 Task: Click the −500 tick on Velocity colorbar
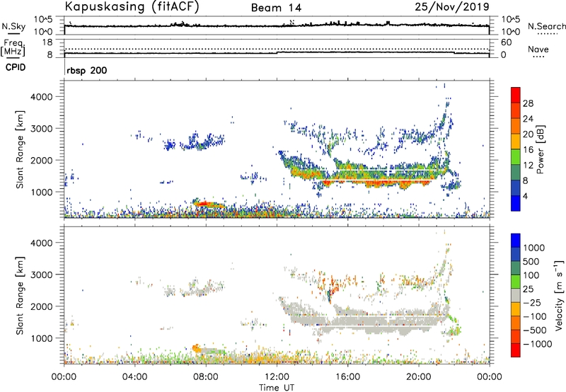coord(535,330)
